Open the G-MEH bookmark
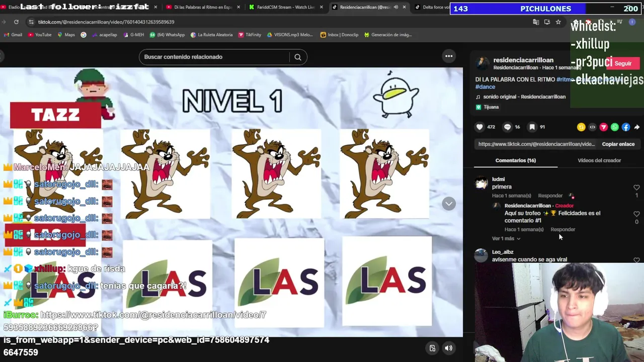The image size is (644, 362). click(133, 35)
